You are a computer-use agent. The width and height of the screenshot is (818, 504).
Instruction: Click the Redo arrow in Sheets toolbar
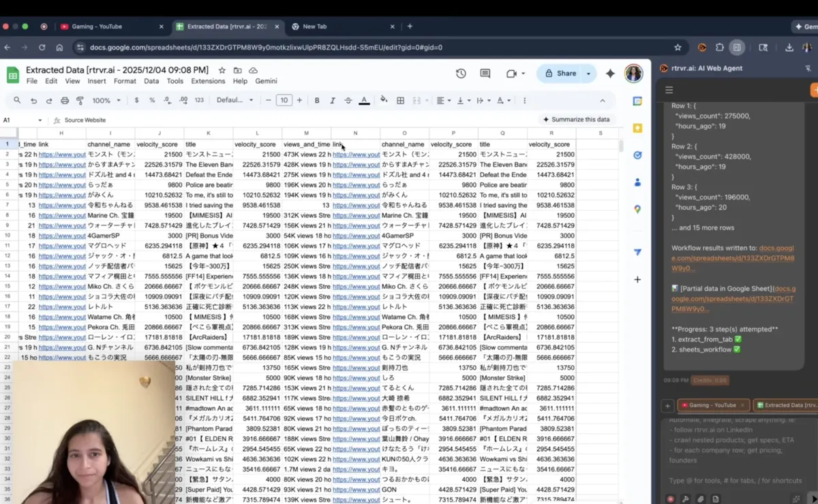(x=49, y=100)
